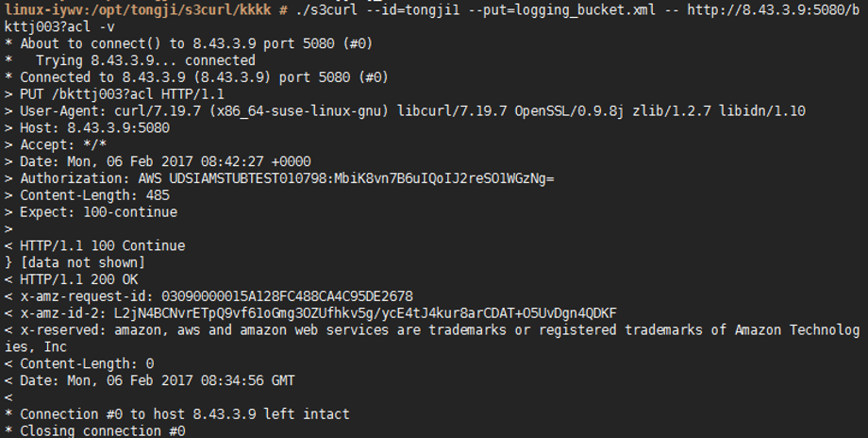Click the http://8.43.3.9:5080 URL in the command
Screen dimensions: 868x438
(753, 9)
